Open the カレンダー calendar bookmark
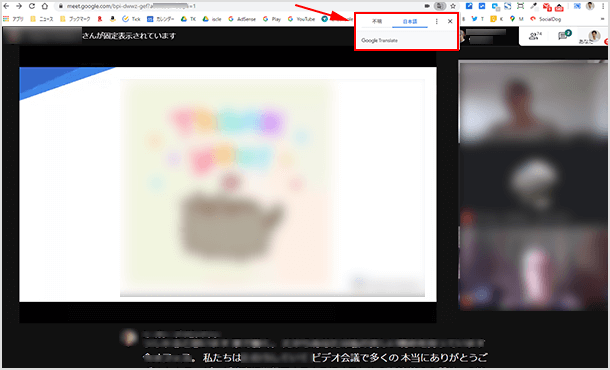 [x=160, y=19]
